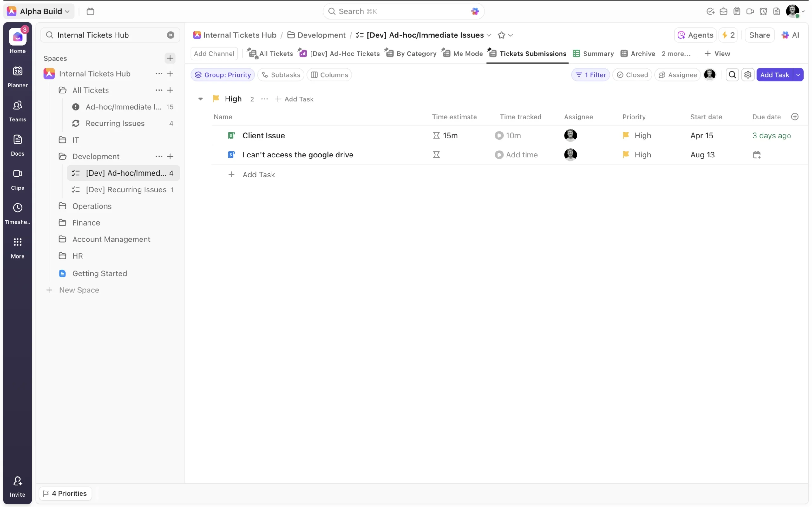The image size is (812, 507).
Task: Toggle the Assignee filter pill
Action: click(x=678, y=75)
